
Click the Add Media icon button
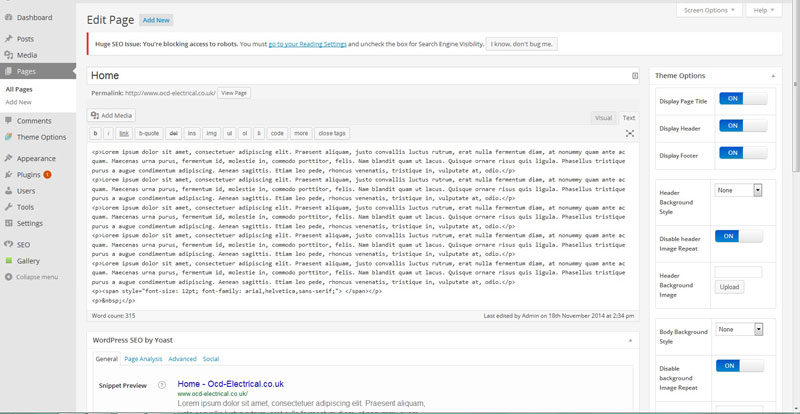point(96,116)
